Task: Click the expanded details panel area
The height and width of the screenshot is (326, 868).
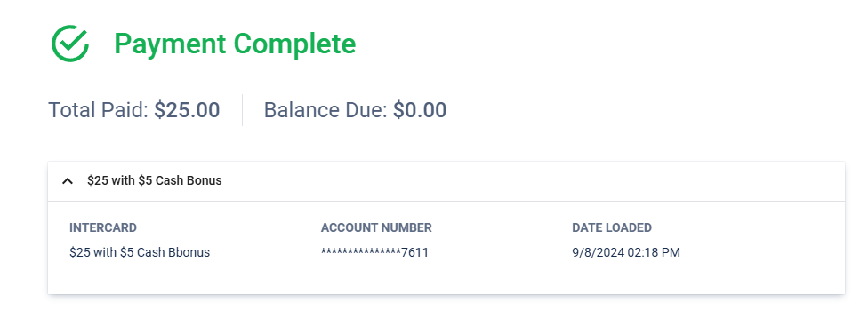Action: coord(446,248)
